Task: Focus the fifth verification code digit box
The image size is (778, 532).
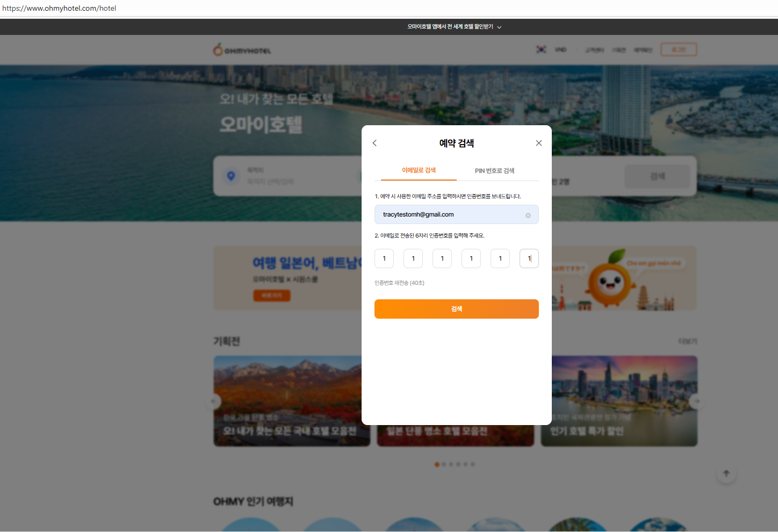Action: [500, 258]
